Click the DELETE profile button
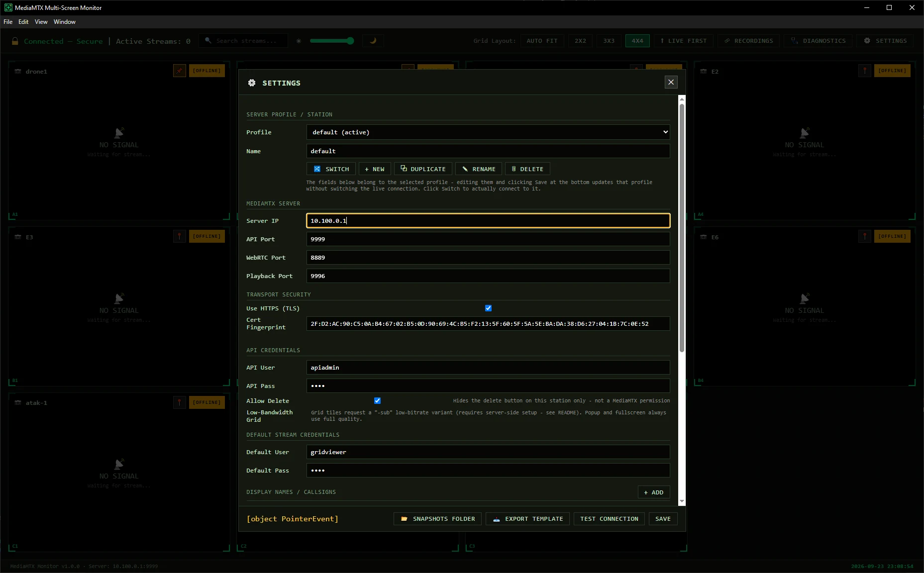 point(527,169)
